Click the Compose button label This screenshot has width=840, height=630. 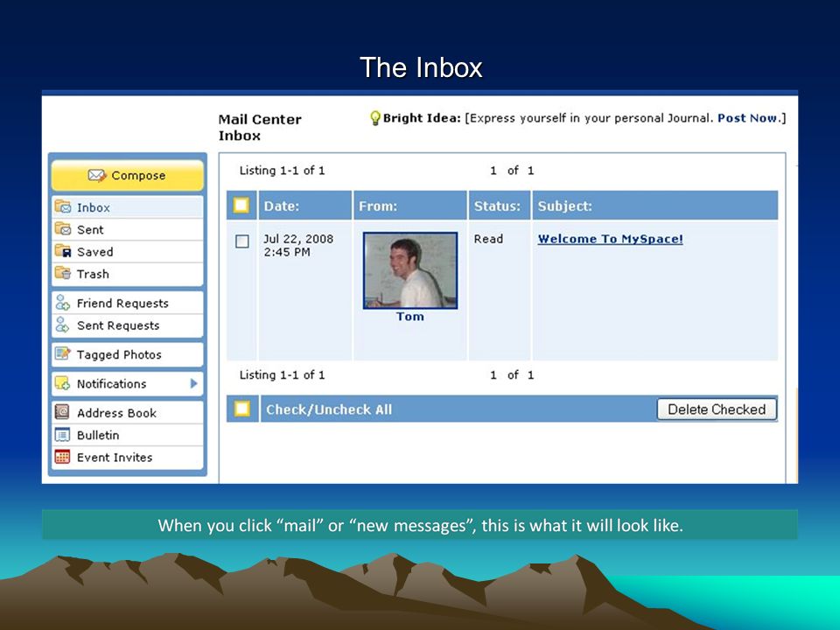pos(138,175)
